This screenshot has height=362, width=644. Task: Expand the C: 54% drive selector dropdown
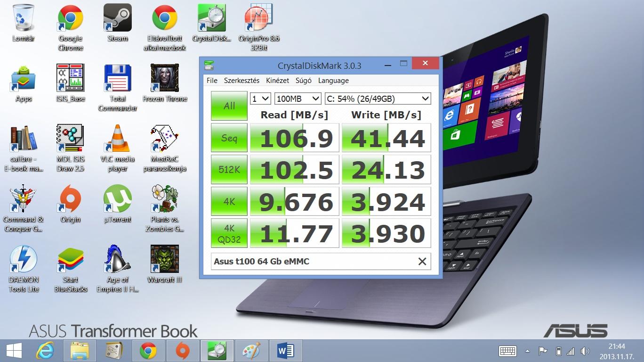pyautogui.click(x=378, y=99)
